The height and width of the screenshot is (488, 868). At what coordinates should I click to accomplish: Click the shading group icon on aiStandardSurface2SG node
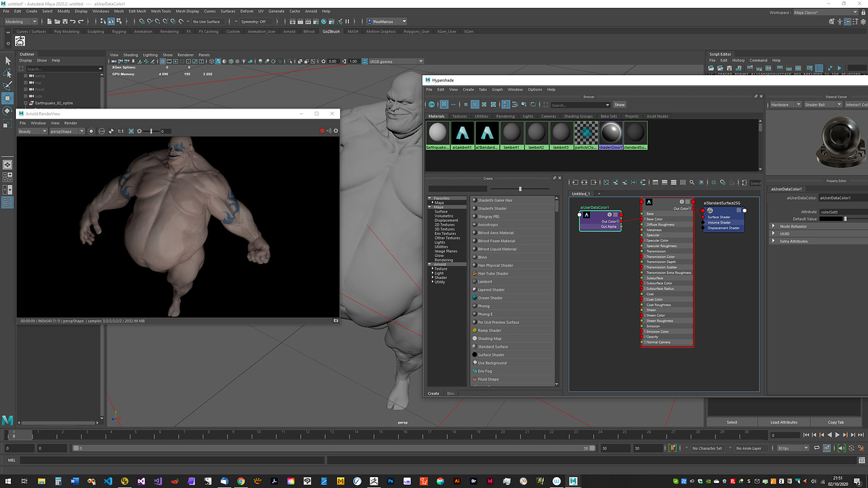coord(710,210)
